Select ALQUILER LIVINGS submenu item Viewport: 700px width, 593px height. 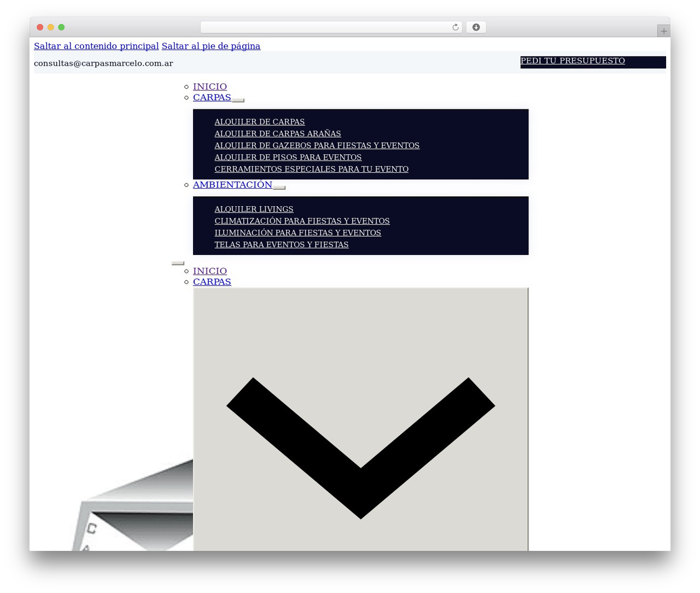point(254,209)
